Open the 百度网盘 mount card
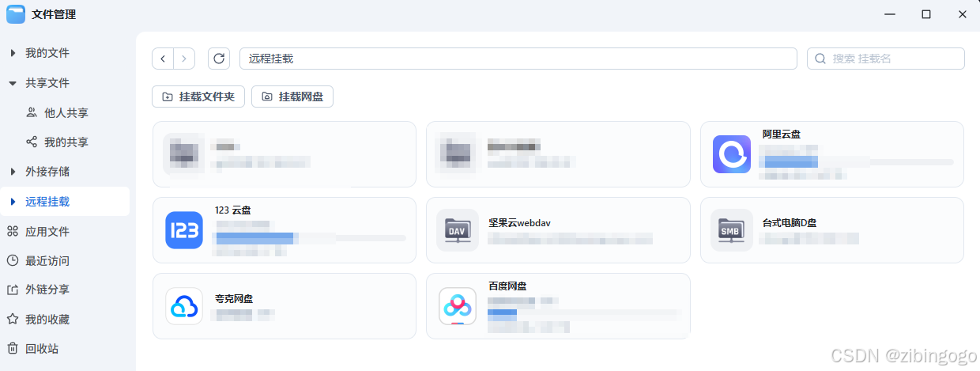This screenshot has height=371, width=980. tap(558, 306)
